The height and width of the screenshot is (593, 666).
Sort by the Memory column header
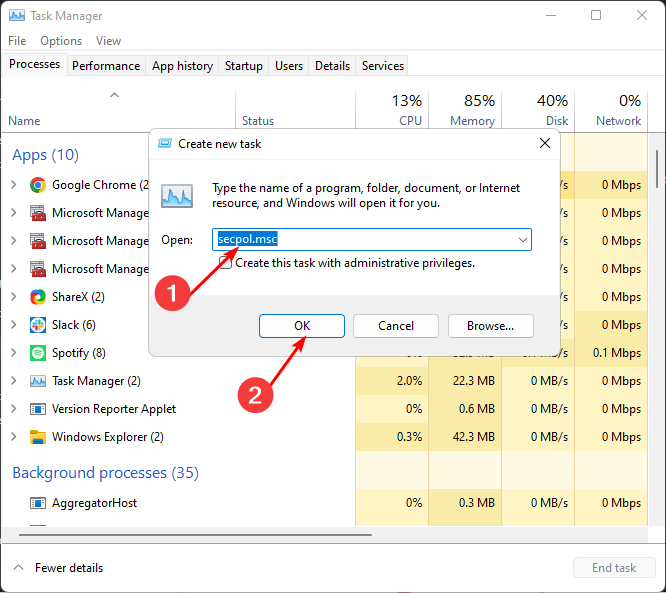pos(465,110)
